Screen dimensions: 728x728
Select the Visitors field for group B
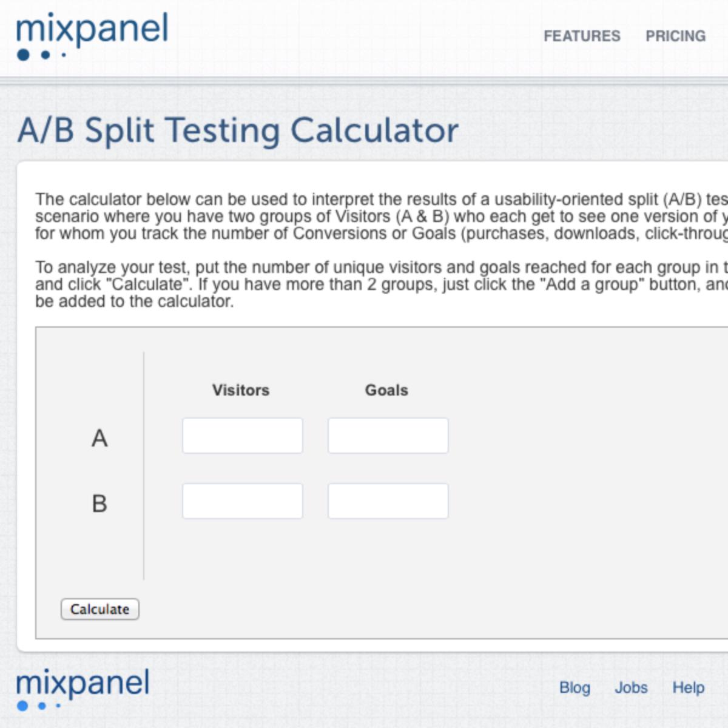[242, 500]
